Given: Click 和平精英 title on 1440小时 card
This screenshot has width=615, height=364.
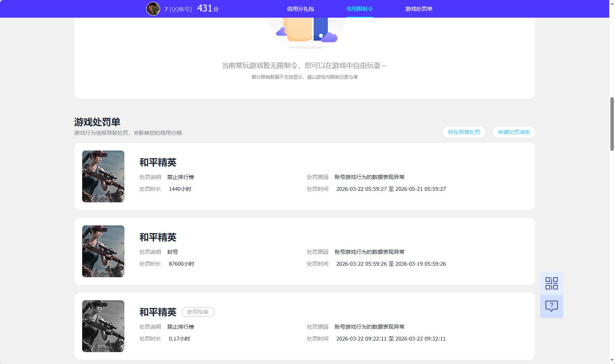Looking at the screenshot, I should click(x=158, y=162).
